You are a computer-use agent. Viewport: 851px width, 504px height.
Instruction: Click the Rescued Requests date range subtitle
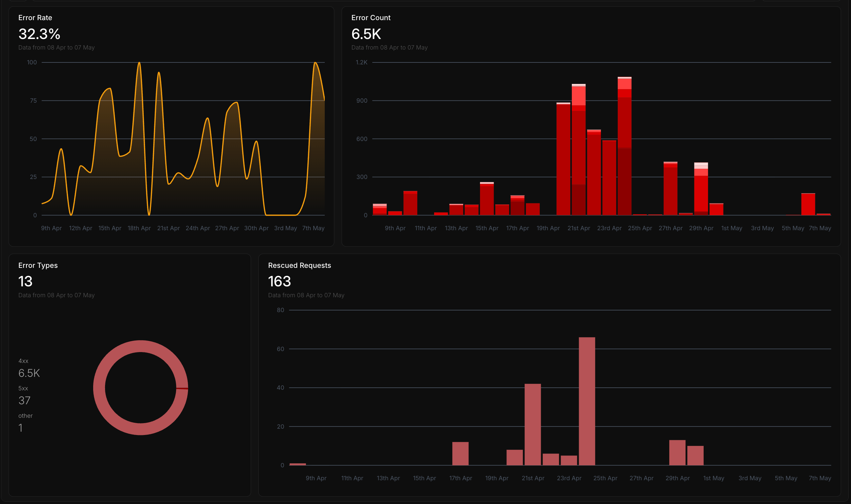click(306, 295)
